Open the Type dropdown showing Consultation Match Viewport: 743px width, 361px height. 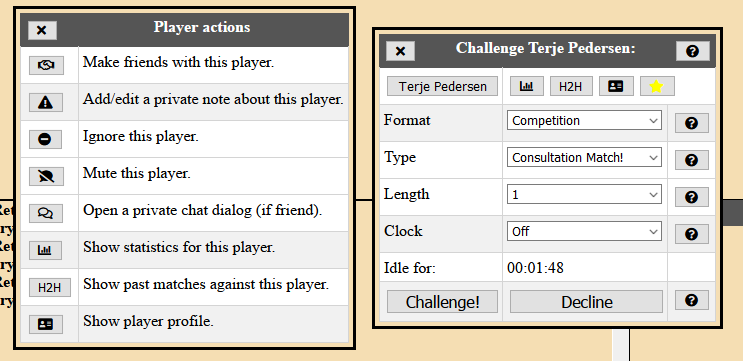[584, 157]
